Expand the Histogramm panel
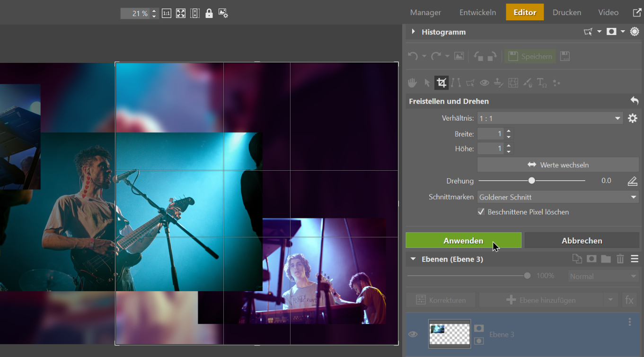This screenshot has width=644, height=357. (x=413, y=32)
